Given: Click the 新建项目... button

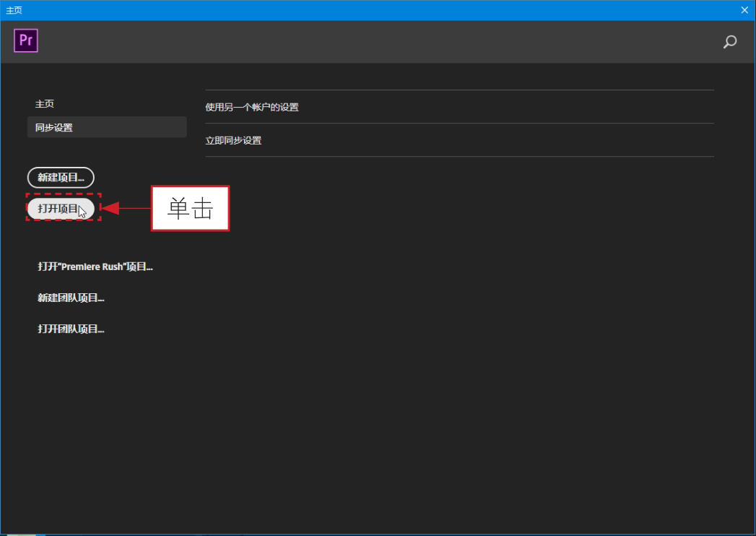Looking at the screenshot, I should [61, 178].
